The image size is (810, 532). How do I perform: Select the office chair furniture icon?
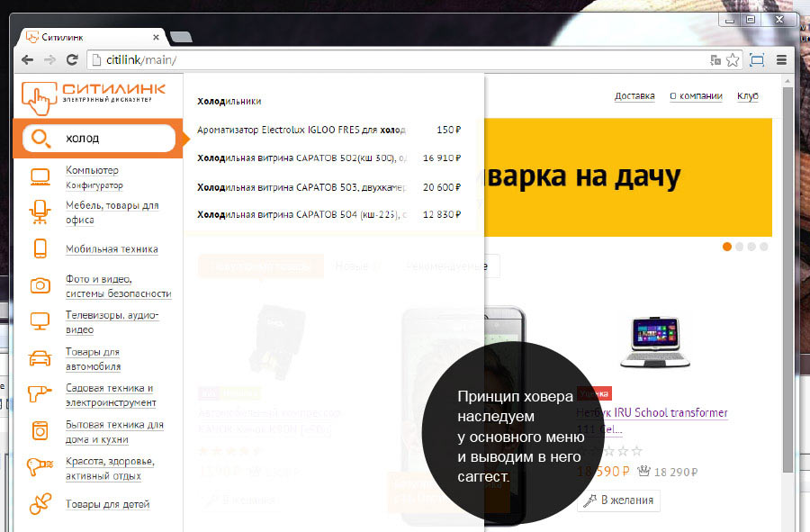point(40,212)
